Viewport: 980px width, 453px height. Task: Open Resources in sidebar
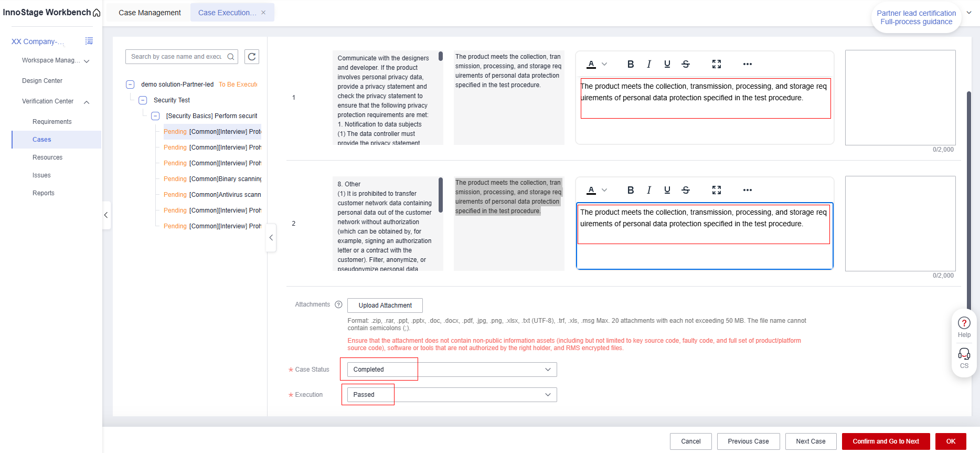click(47, 157)
